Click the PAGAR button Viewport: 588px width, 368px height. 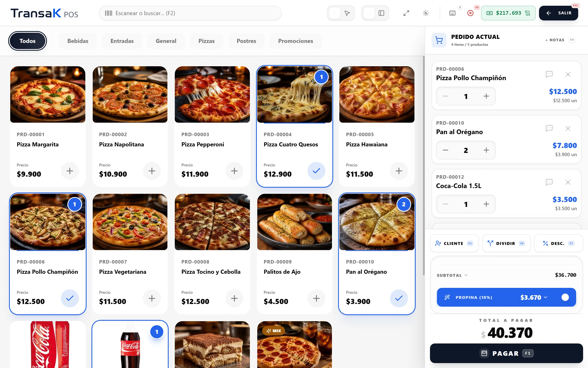point(506,353)
